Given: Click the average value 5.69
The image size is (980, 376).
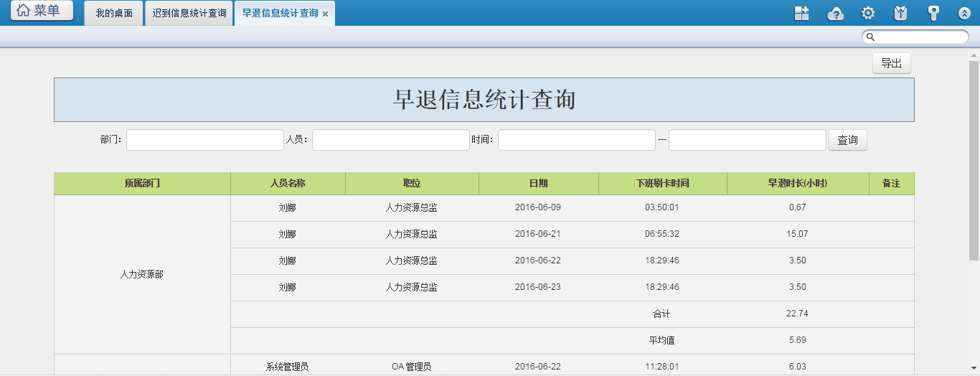Looking at the screenshot, I should tap(798, 340).
